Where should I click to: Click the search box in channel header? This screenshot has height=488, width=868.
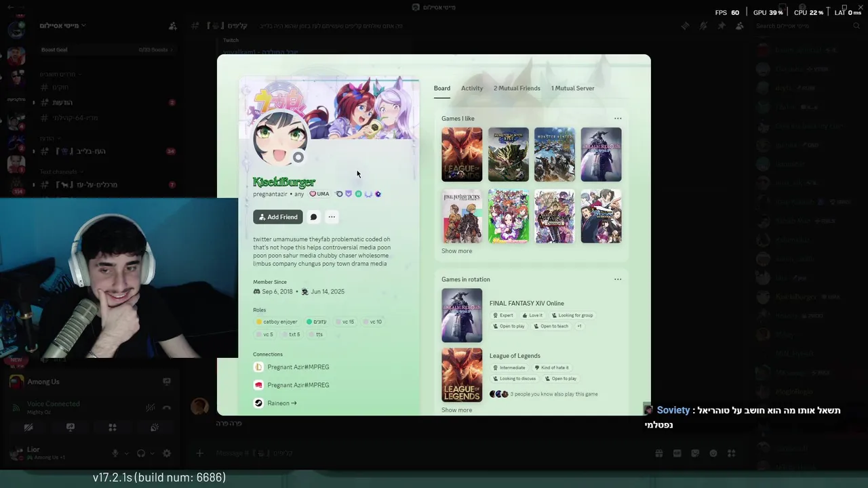pos(808,26)
